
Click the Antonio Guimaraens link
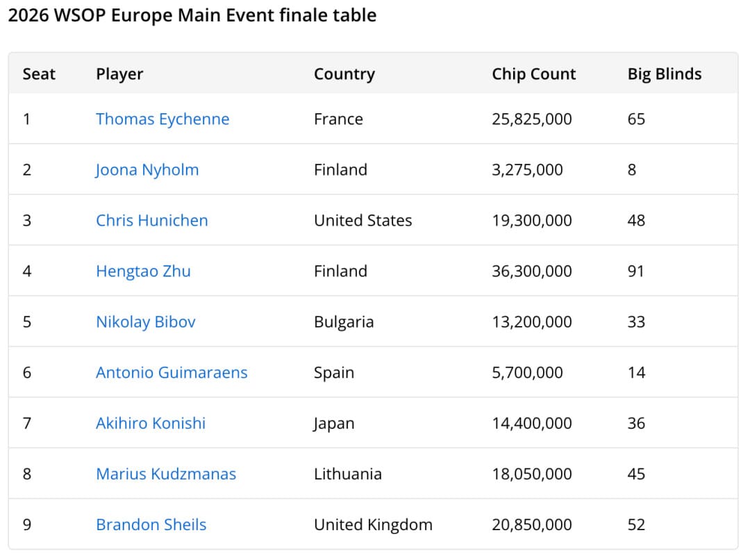click(x=172, y=373)
